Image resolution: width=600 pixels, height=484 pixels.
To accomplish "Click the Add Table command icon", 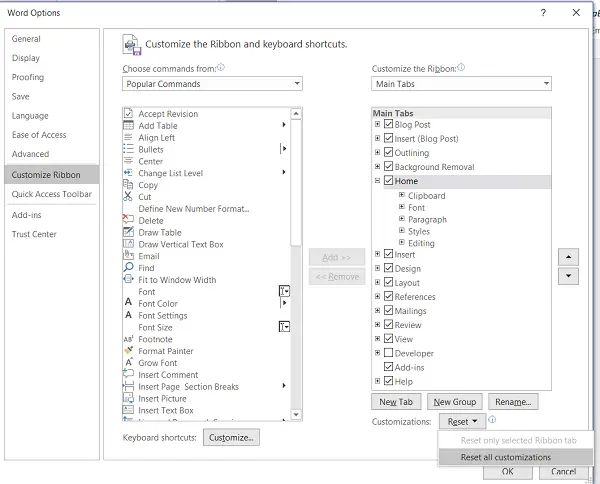I will (x=128, y=125).
